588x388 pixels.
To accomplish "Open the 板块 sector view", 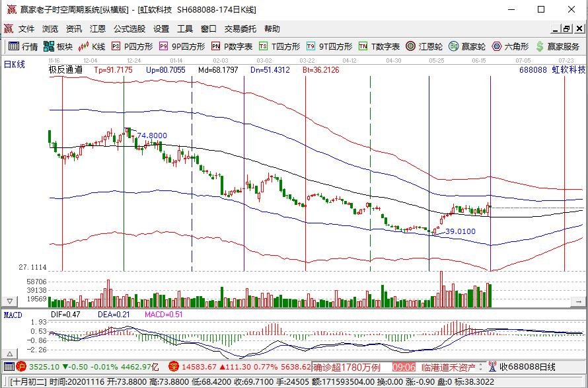I will [x=58, y=46].
